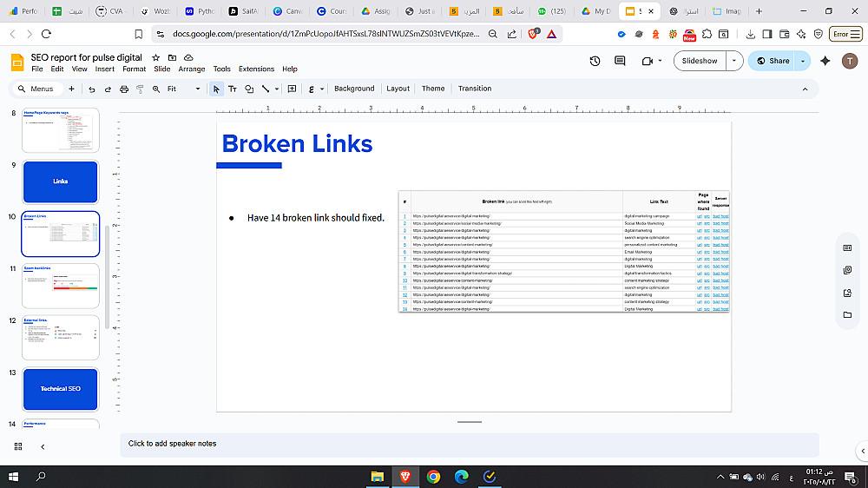Click to add speaker notes field
The image size is (868, 488).
(470, 445)
